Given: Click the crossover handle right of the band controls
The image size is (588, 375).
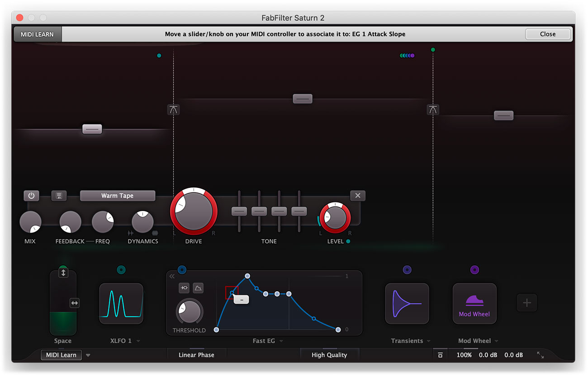Looking at the screenshot, I should [x=433, y=109].
